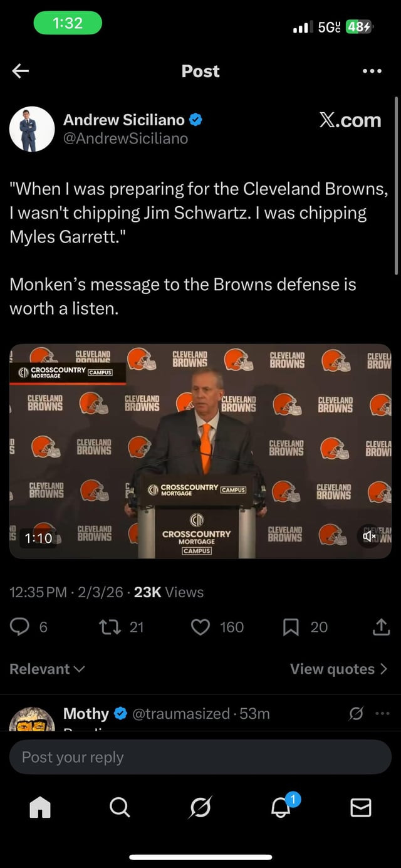Open three-dot menu on Mothy's reply
401x868 pixels.
pyautogui.click(x=382, y=713)
